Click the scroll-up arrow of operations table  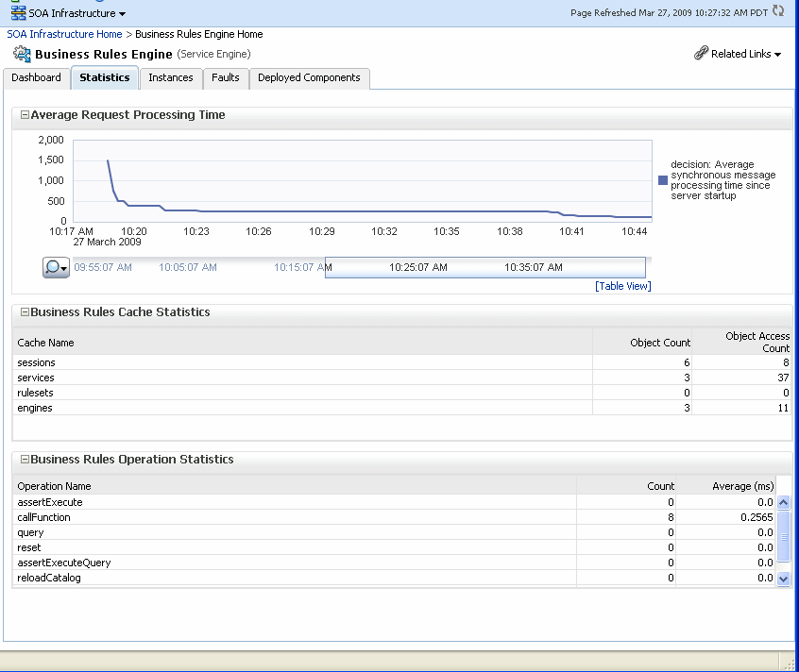click(x=783, y=502)
